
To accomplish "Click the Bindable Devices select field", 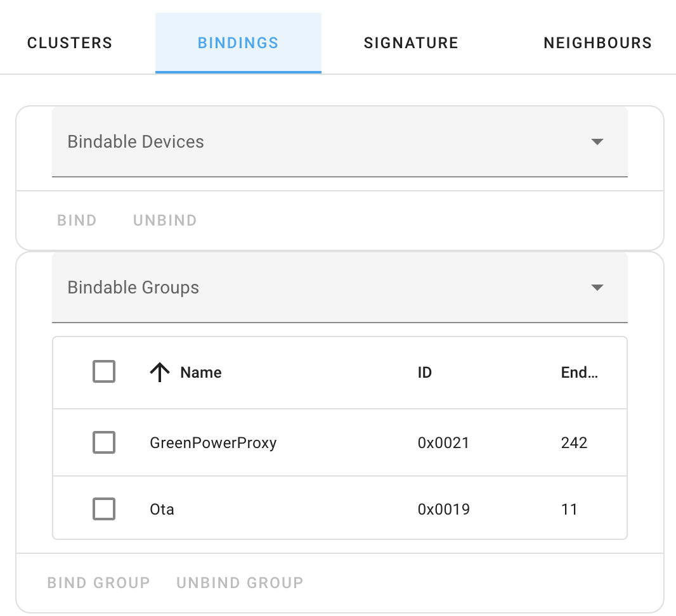I will point(317,142).
